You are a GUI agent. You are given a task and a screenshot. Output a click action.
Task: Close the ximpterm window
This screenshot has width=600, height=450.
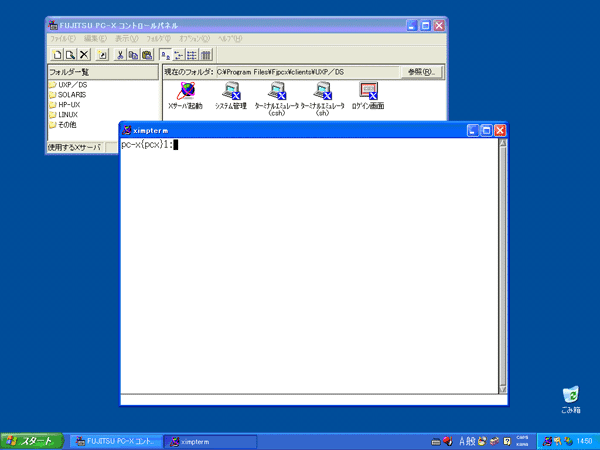[x=500, y=130]
